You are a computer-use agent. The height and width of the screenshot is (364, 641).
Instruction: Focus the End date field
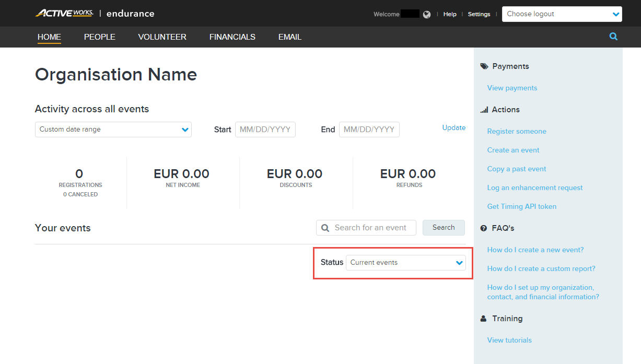(x=369, y=130)
